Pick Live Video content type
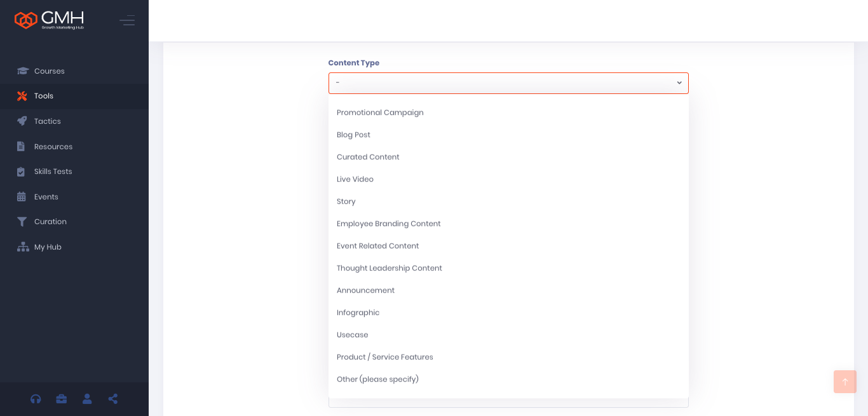 (508, 179)
